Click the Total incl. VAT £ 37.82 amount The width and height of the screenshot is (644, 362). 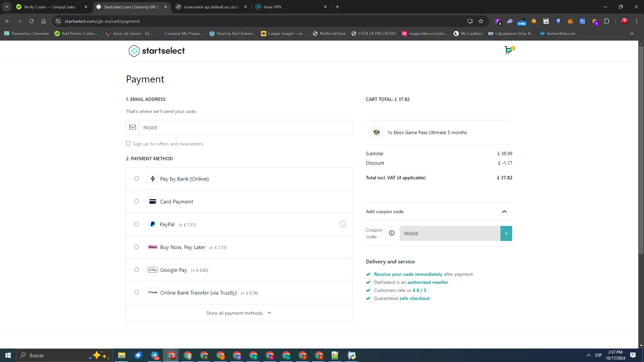pyautogui.click(x=504, y=178)
